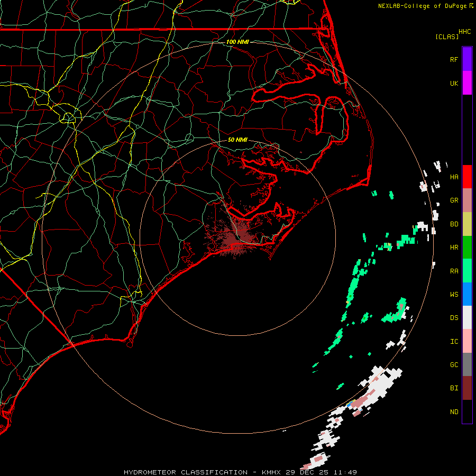The width and height of the screenshot is (476, 476).
Task: Click the HA legend label
Action: pos(454,177)
